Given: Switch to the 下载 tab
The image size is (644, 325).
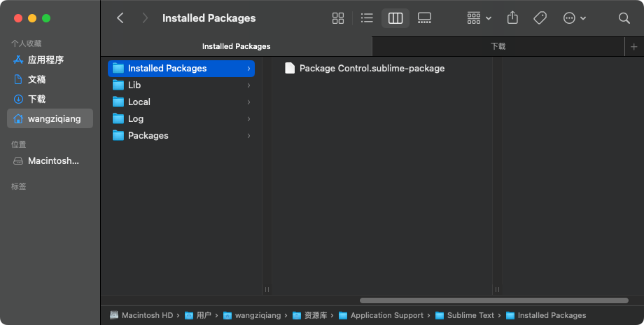Looking at the screenshot, I should pyautogui.click(x=498, y=46).
